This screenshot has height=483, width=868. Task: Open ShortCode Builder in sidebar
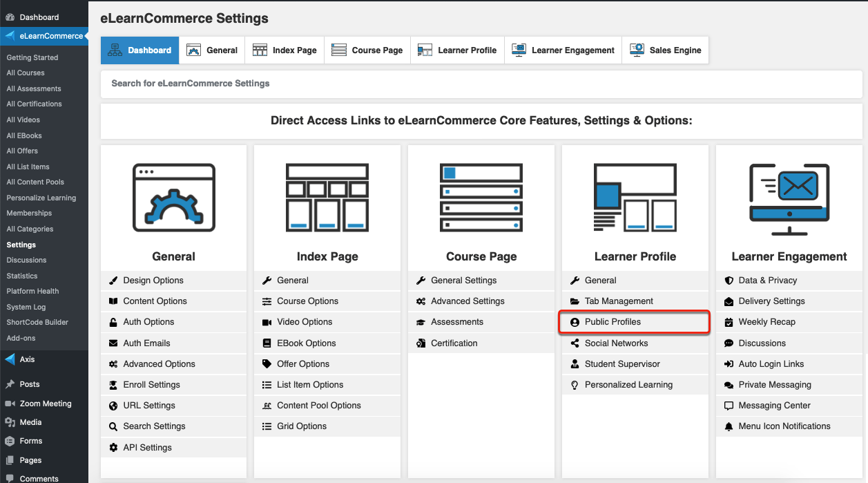(x=37, y=322)
